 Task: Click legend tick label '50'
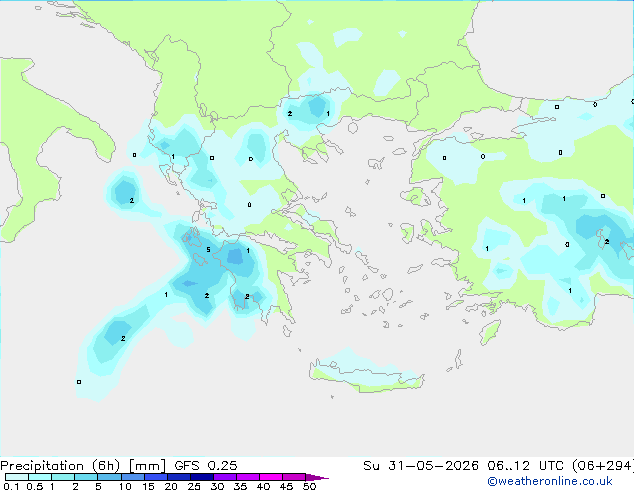click(310, 486)
